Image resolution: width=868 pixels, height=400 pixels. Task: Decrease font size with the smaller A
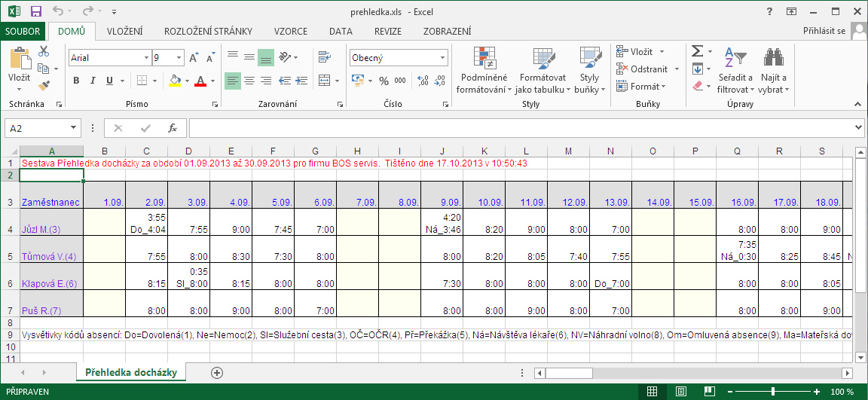pyautogui.click(x=209, y=57)
